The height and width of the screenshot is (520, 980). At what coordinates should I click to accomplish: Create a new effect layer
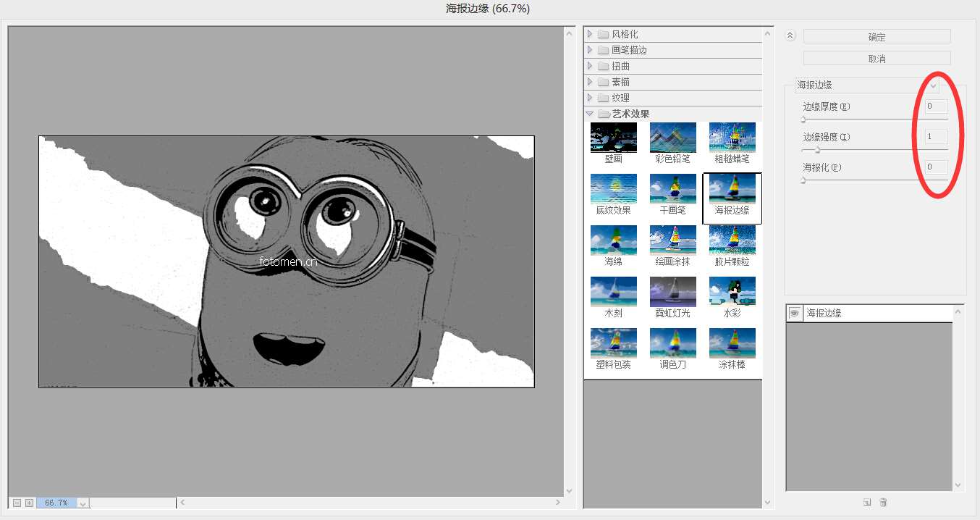pos(867,502)
